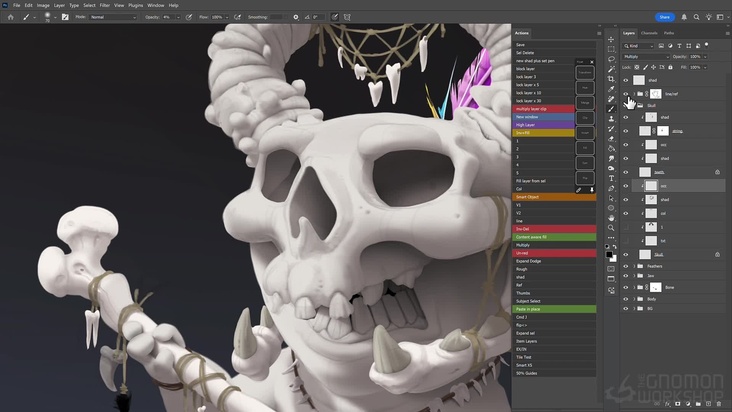
Task: Select the Skull layer thumbnail
Action: (x=644, y=254)
